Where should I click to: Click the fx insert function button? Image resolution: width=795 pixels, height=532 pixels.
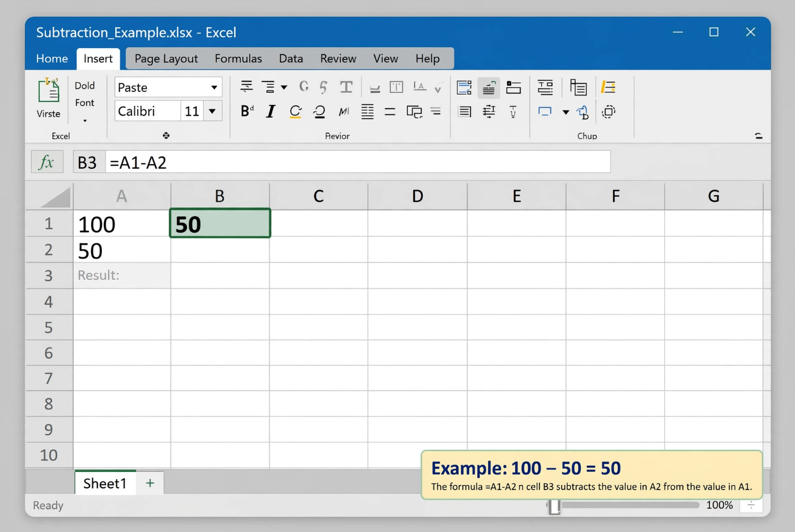tap(46, 162)
